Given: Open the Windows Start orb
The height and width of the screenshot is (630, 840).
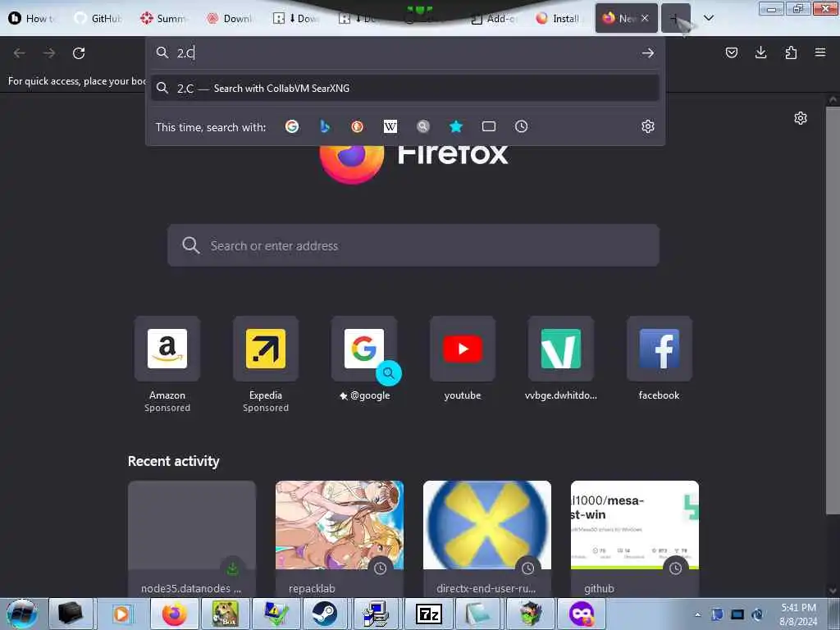Looking at the screenshot, I should [x=21, y=614].
